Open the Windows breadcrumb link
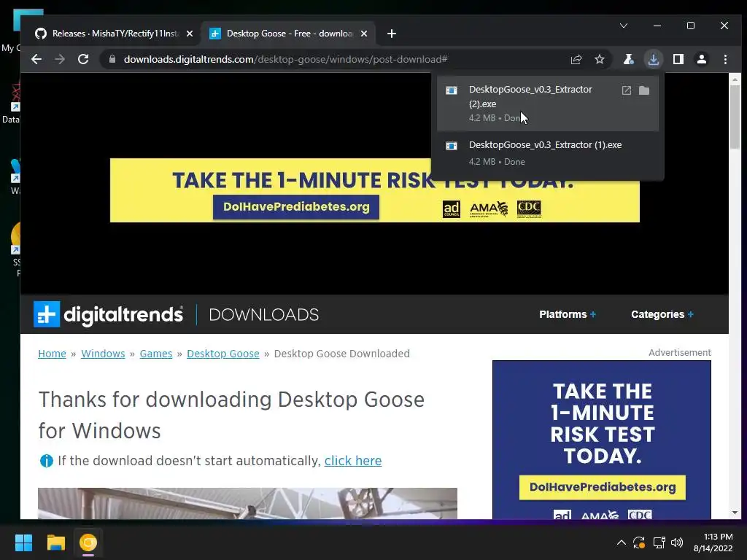The width and height of the screenshot is (747, 560). coord(103,354)
